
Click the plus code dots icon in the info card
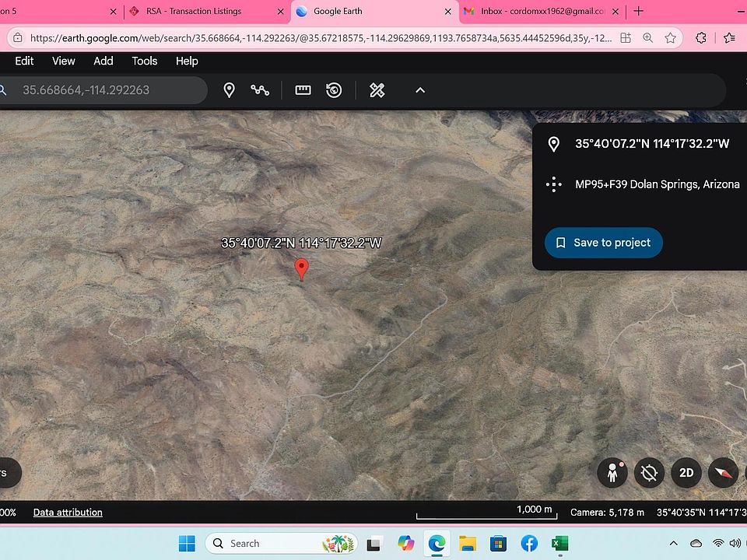pyautogui.click(x=553, y=184)
